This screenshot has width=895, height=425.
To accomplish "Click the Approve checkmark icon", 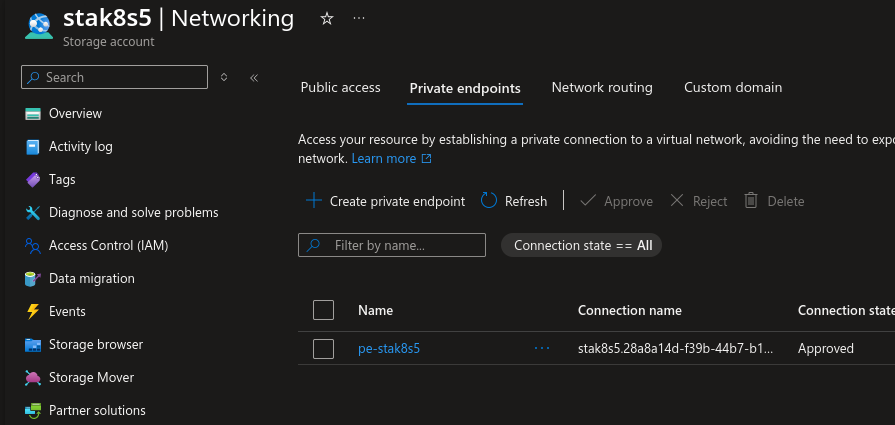I will pyautogui.click(x=588, y=201).
